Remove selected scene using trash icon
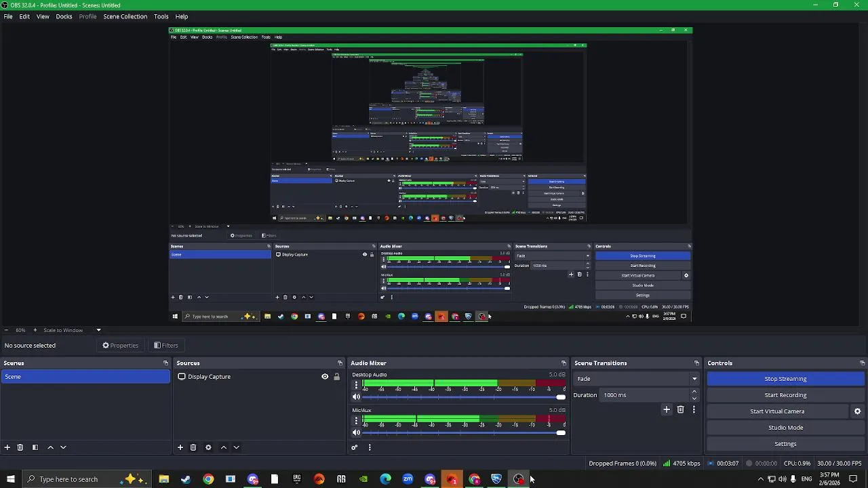The height and width of the screenshot is (488, 868). (x=20, y=447)
